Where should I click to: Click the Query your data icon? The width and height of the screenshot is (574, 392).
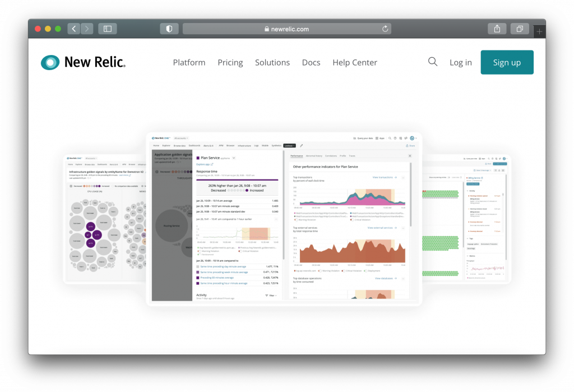pos(354,139)
